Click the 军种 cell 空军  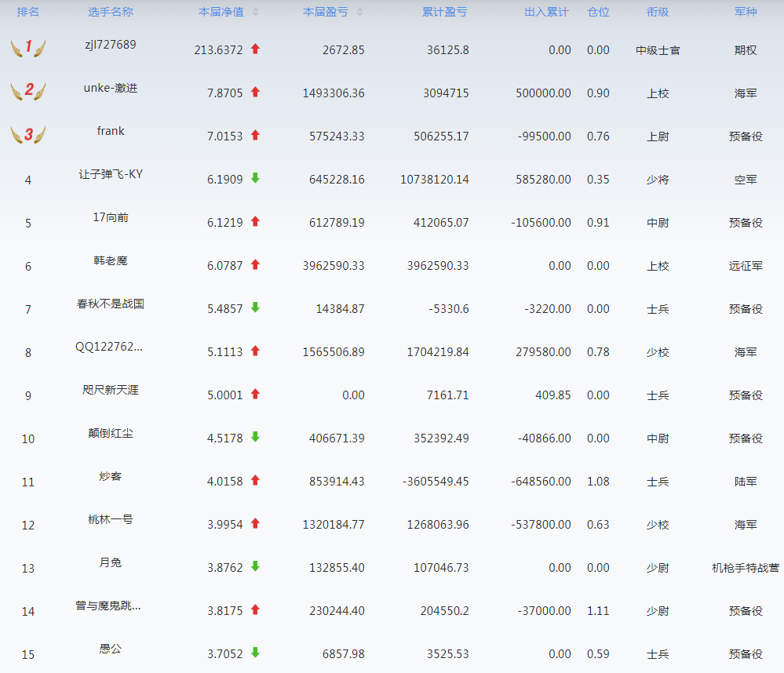(746, 180)
